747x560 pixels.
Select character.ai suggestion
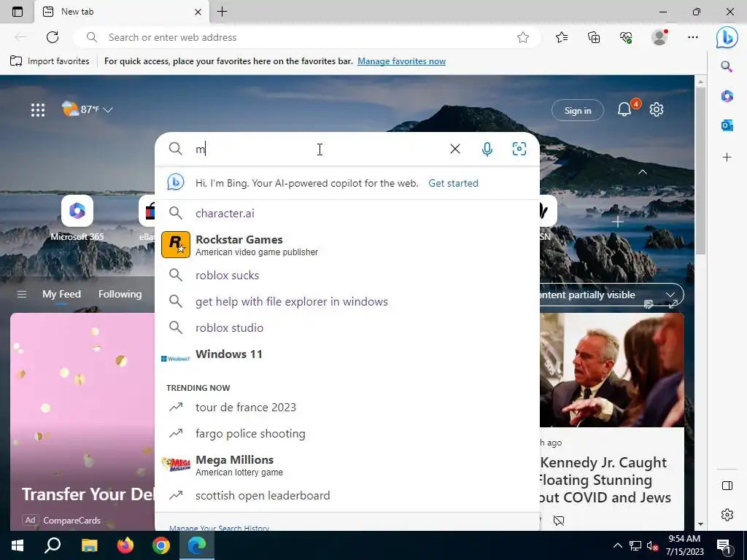[x=347, y=214]
